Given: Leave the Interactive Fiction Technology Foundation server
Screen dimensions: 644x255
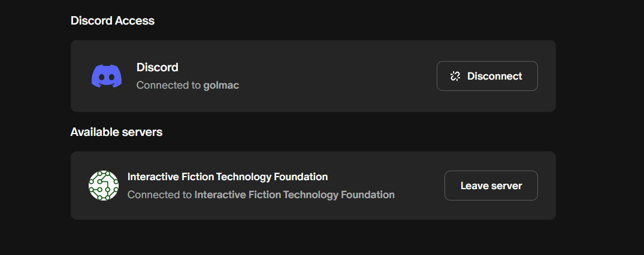Looking at the screenshot, I should point(491,186).
